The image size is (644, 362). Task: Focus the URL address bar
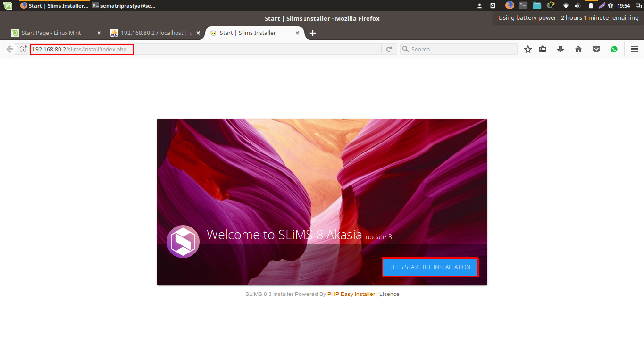pos(206,49)
